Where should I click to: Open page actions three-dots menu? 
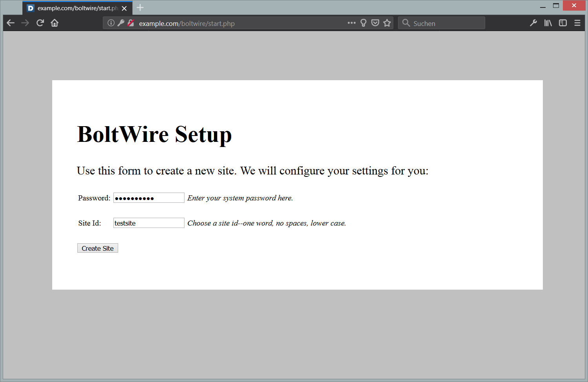351,23
